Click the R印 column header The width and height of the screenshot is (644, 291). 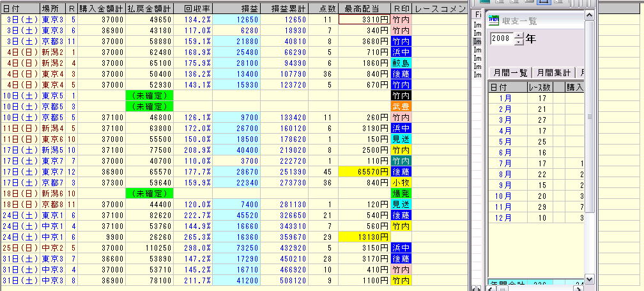point(401,10)
